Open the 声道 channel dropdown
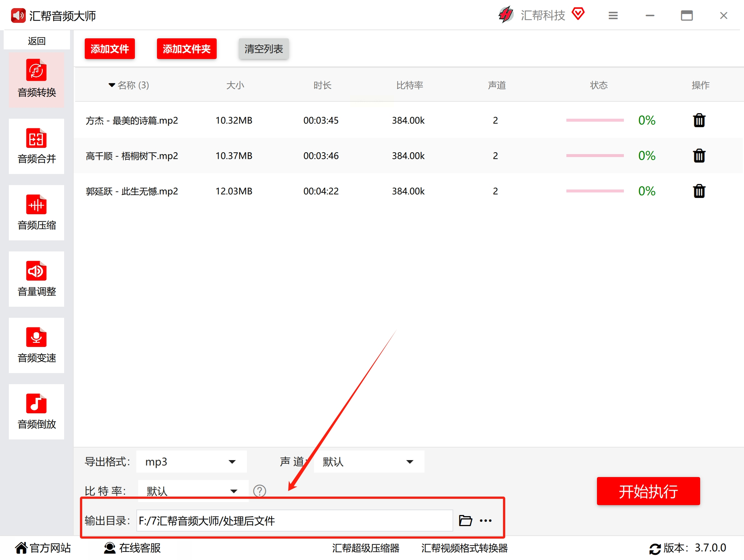Screen dimensions: 744x560 tap(368, 462)
